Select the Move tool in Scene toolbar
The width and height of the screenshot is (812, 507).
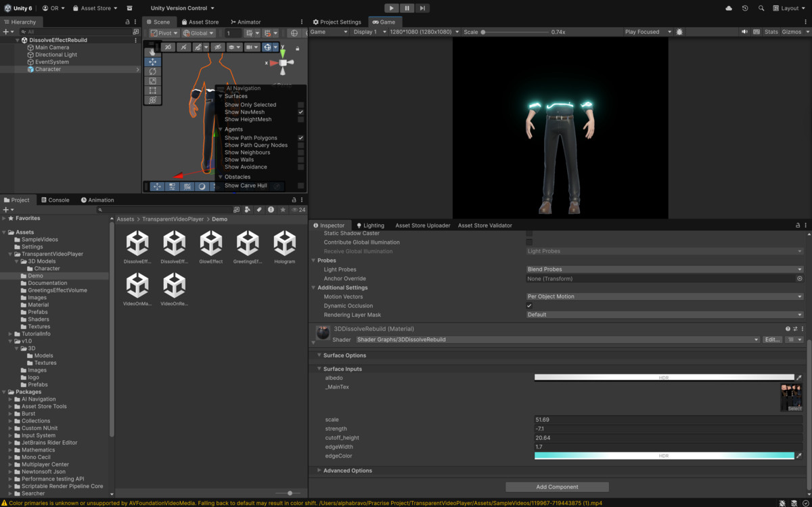point(153,62)
